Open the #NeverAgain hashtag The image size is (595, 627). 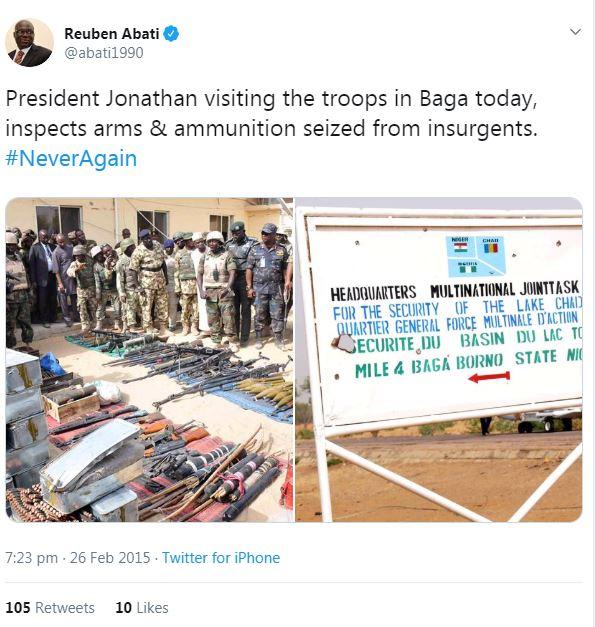pyautogui.click(x=71, y=158)
